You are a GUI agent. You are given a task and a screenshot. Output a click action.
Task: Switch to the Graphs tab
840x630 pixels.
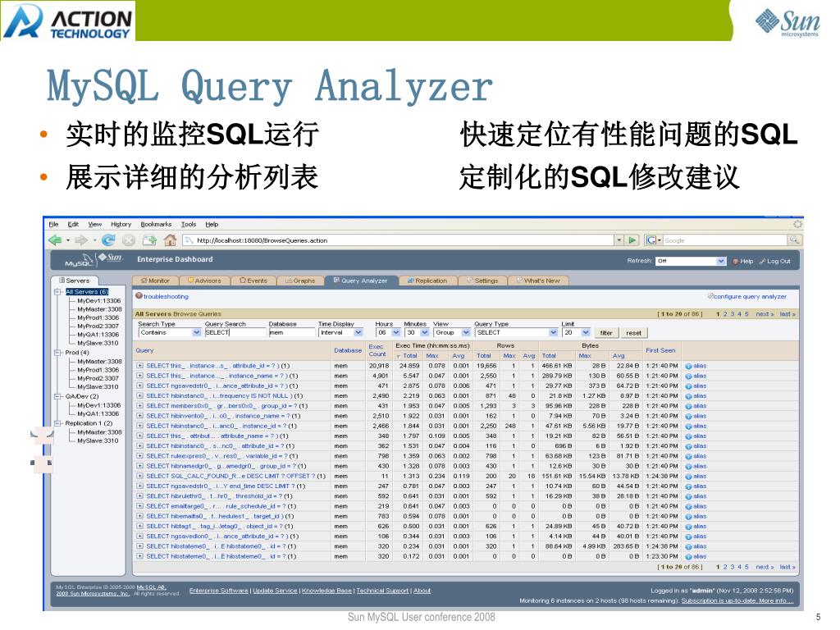[300, 281]
